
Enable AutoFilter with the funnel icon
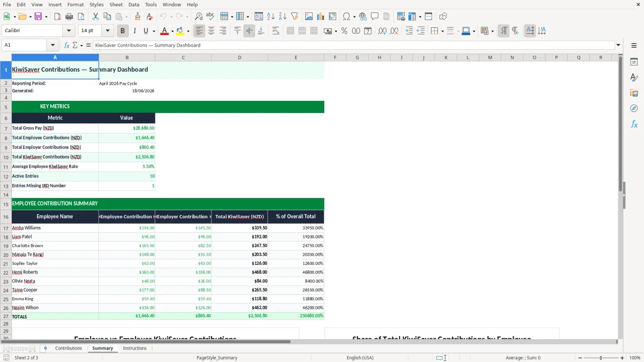coord(294,17)
